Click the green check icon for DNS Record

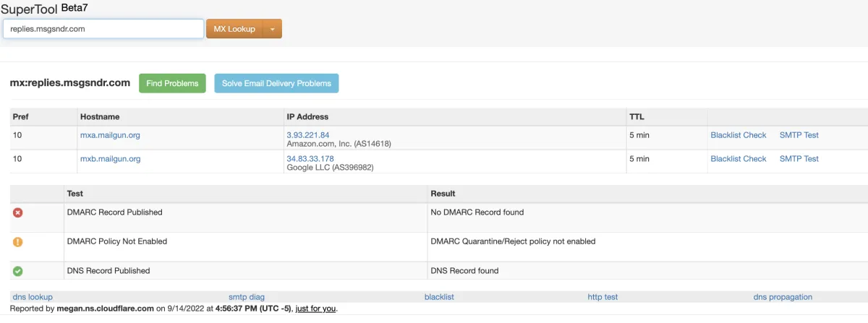tap(18, 271)
